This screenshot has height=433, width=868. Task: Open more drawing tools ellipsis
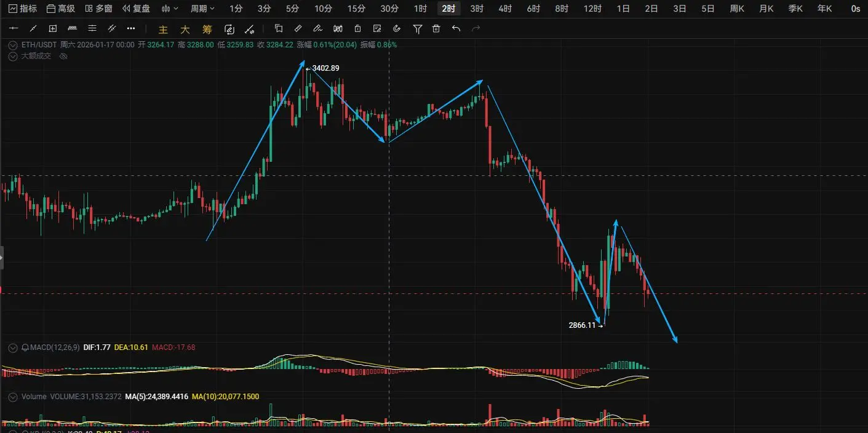(x=131, y=29)
